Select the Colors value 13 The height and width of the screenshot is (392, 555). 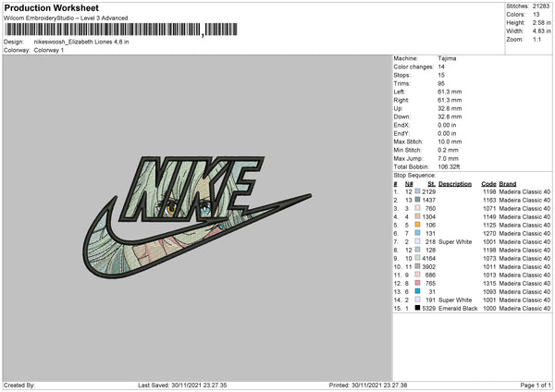click(x=536, y=15)
